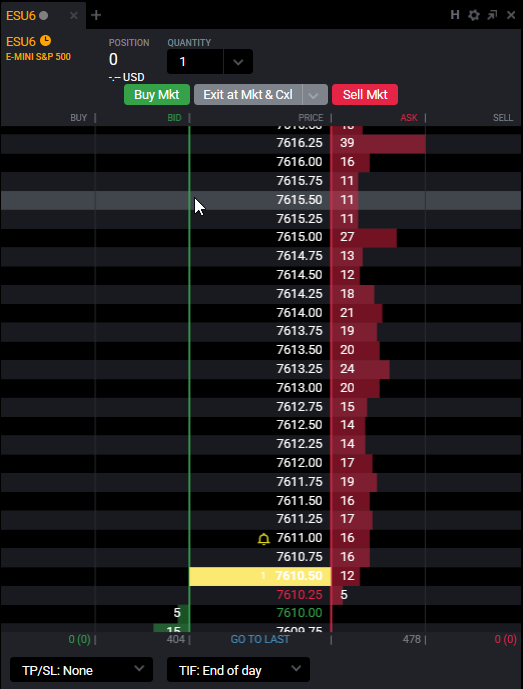Click the red sell orders total 0 (0)
Screen dimensions: 523x689
click(505, 639)
